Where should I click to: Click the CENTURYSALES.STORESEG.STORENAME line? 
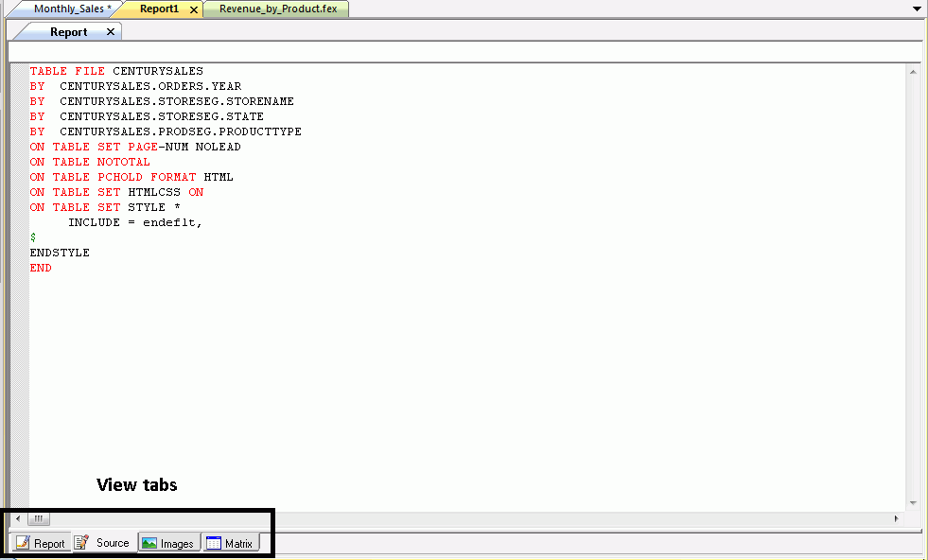click(x=162, y=101)
